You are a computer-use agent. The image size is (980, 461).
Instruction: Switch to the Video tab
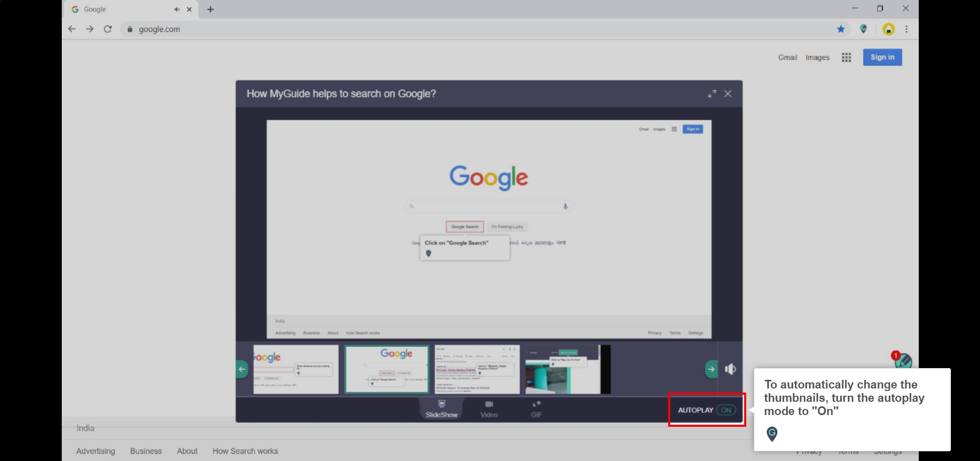point(489,409)
